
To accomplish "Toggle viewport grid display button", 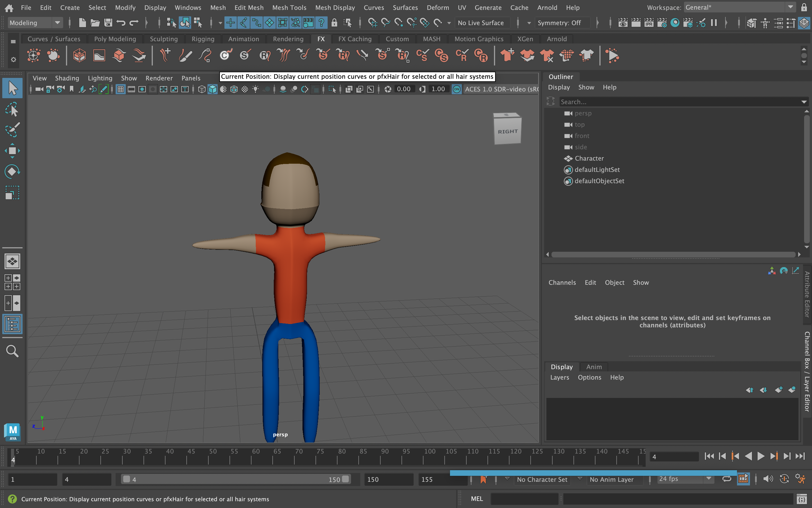I will (120, 89).
